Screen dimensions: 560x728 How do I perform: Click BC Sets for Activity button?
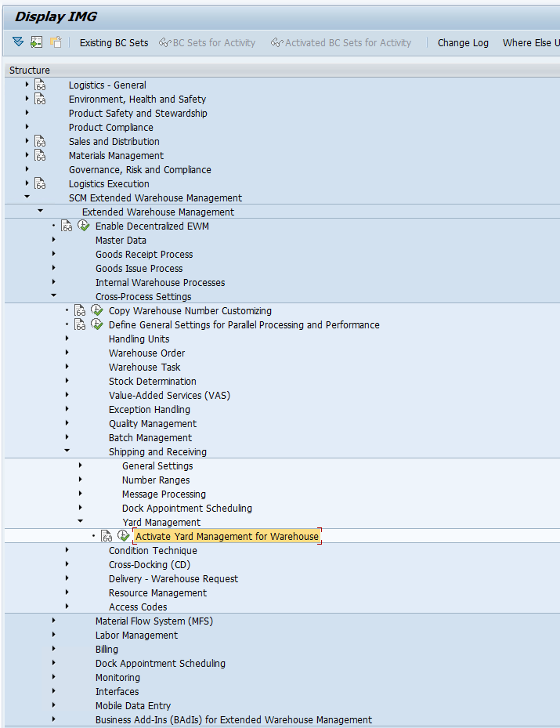coord(207,43)
